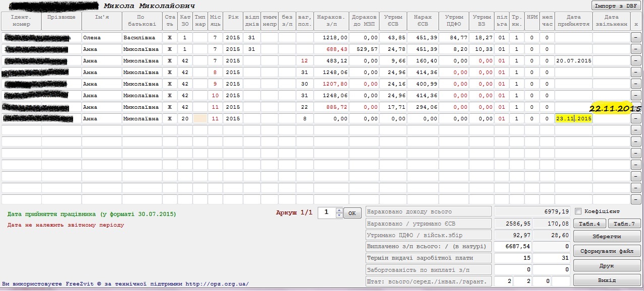Open Табл.4 view
This screenshot has height=291, width=644.
[x=589, y=224]
